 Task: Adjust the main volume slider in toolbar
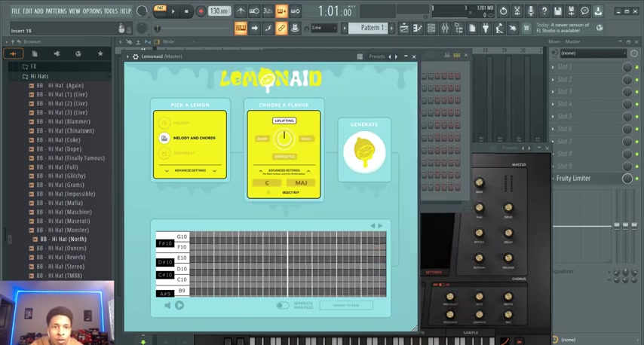click(193, 29)
